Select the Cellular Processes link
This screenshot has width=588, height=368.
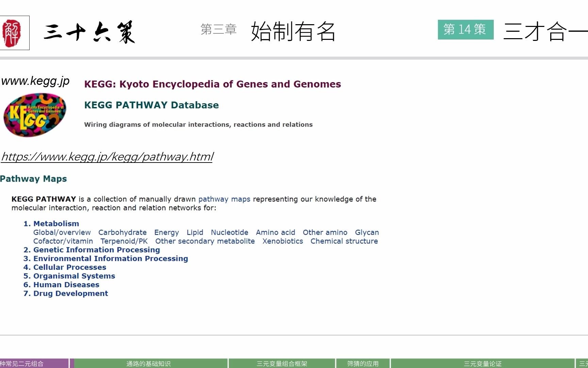click(x=70, y=267)
